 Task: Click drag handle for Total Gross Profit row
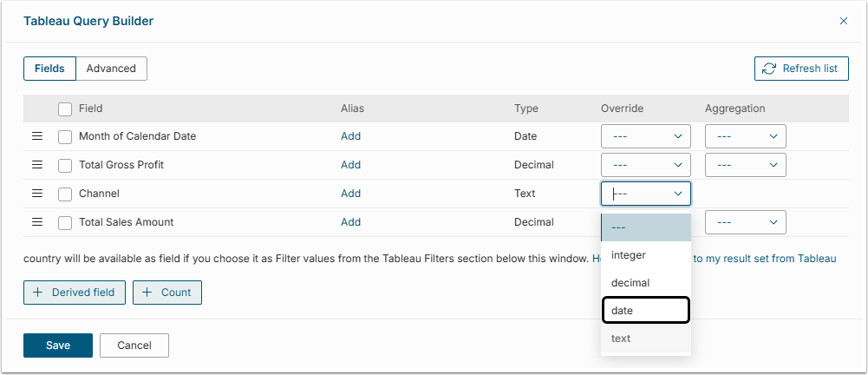tap(37, 165)
